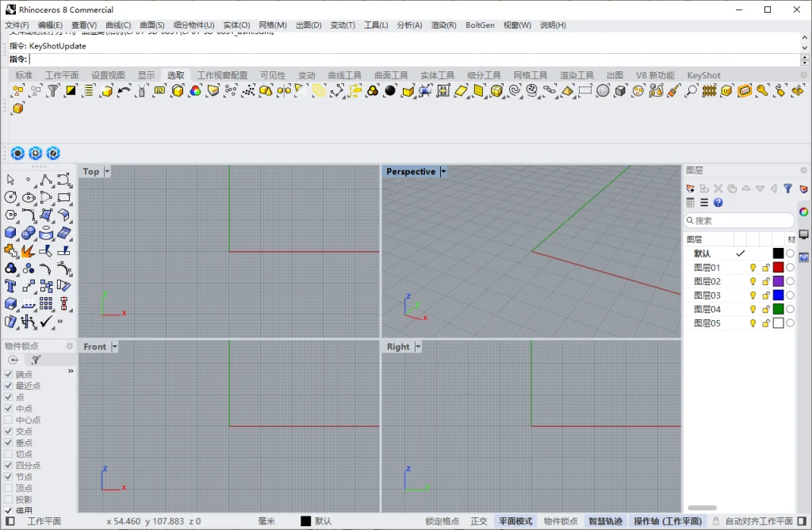Open the 渲染(R) menu
The height and width of the screenshot is (530, 812).
pos(444,25)
